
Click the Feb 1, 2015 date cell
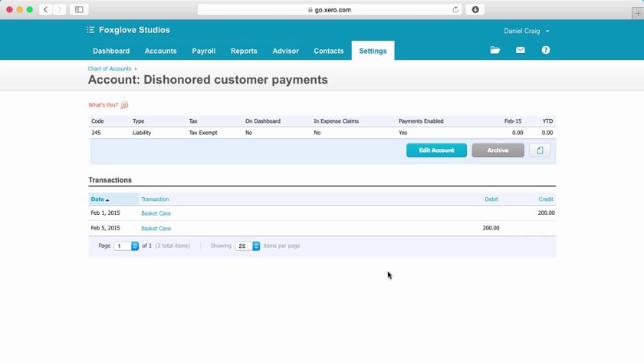tap(106, 213)
